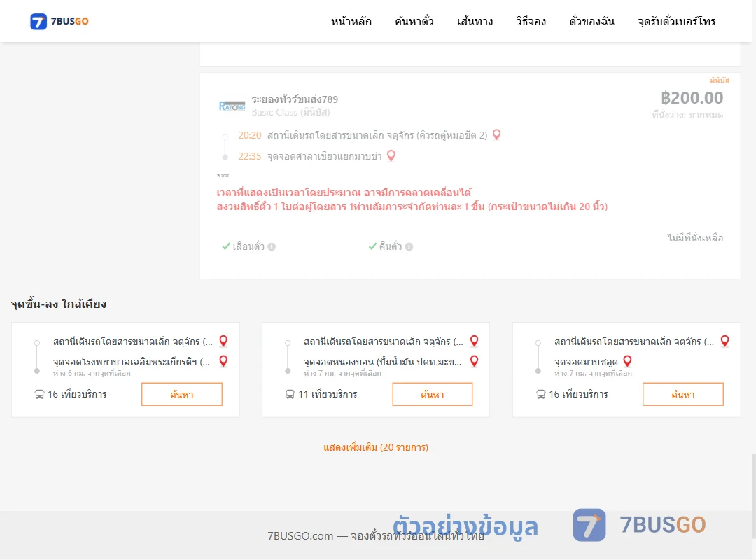756x560 pixels.
Task: Expand แสดงเพิ่มเติม (20 รายการ) link
Action: (x=376, y=447)
